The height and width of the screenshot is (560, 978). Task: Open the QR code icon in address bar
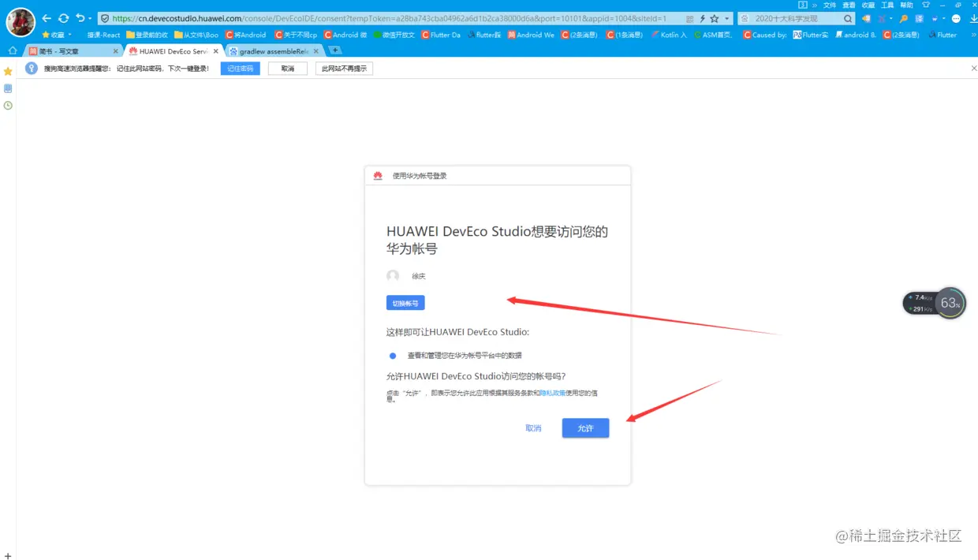(690, 18)
